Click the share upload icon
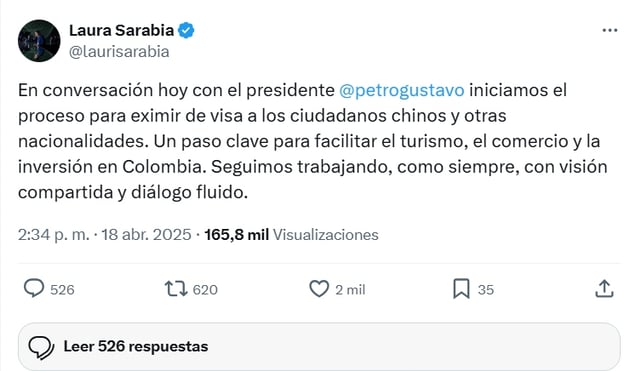Image resolution: width=636 pixels, height=371 pixels. (x=604, y=289)
